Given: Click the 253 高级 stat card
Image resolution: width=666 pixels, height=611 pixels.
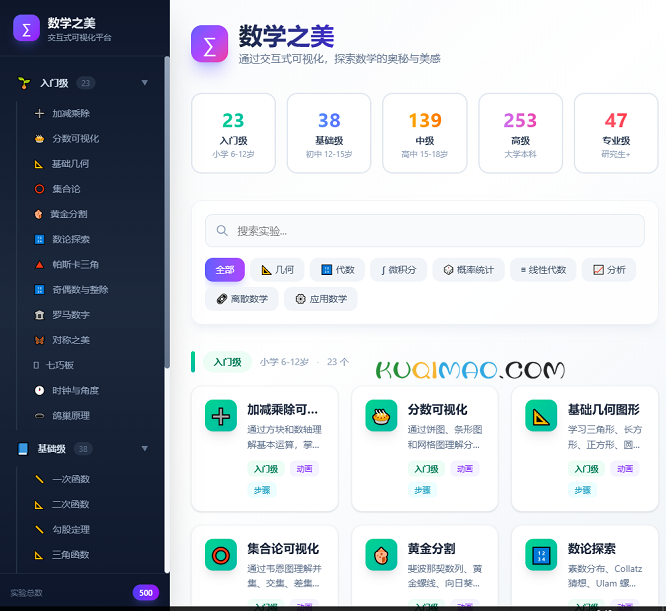Looking at the screenshot, I should point(520,133).
